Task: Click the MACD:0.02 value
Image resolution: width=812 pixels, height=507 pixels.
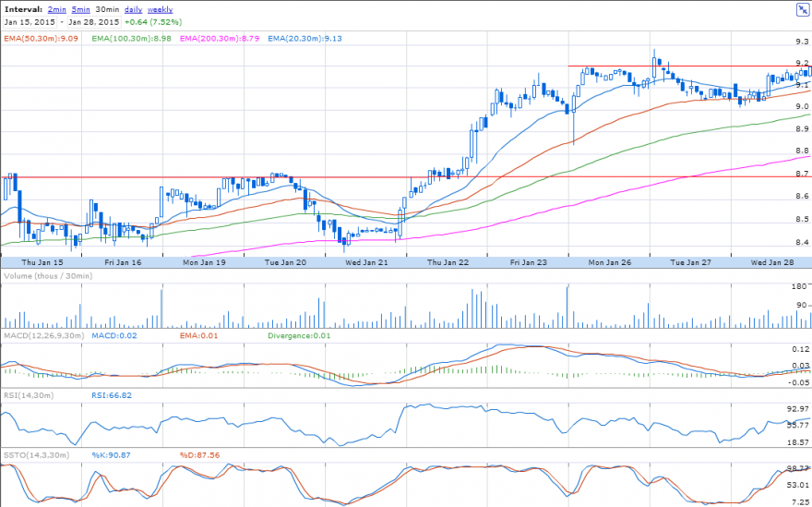Action: click(x=114, y=335)
